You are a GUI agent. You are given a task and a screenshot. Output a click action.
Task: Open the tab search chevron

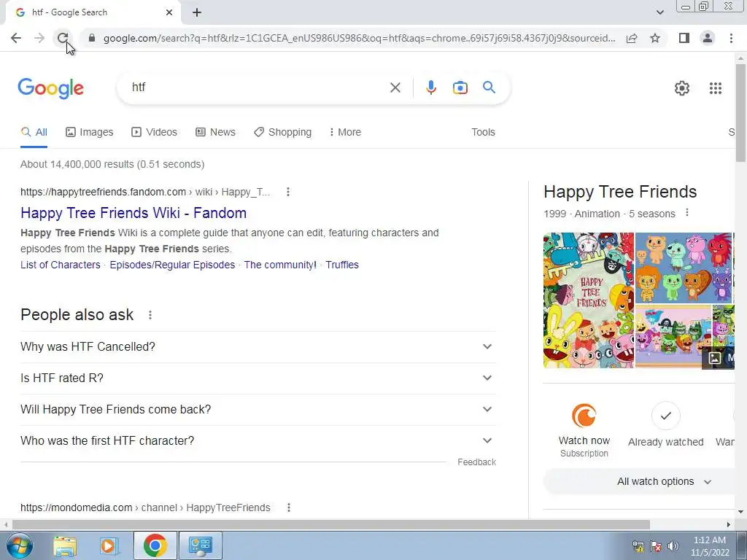659,12
